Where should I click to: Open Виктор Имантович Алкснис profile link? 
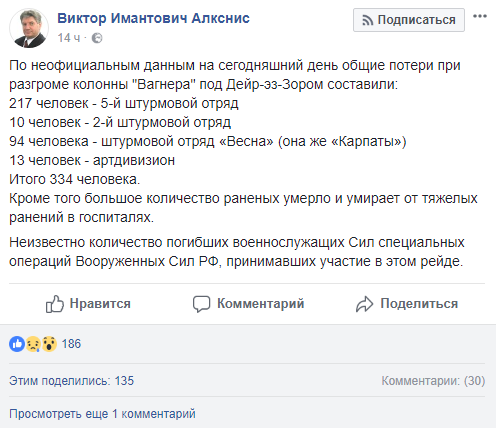point(153,18)
